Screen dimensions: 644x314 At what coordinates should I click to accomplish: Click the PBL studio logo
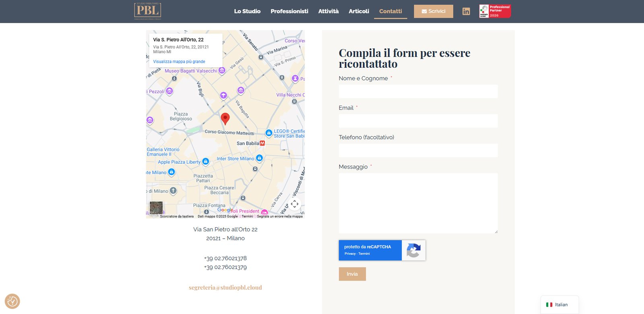point(148,11)
